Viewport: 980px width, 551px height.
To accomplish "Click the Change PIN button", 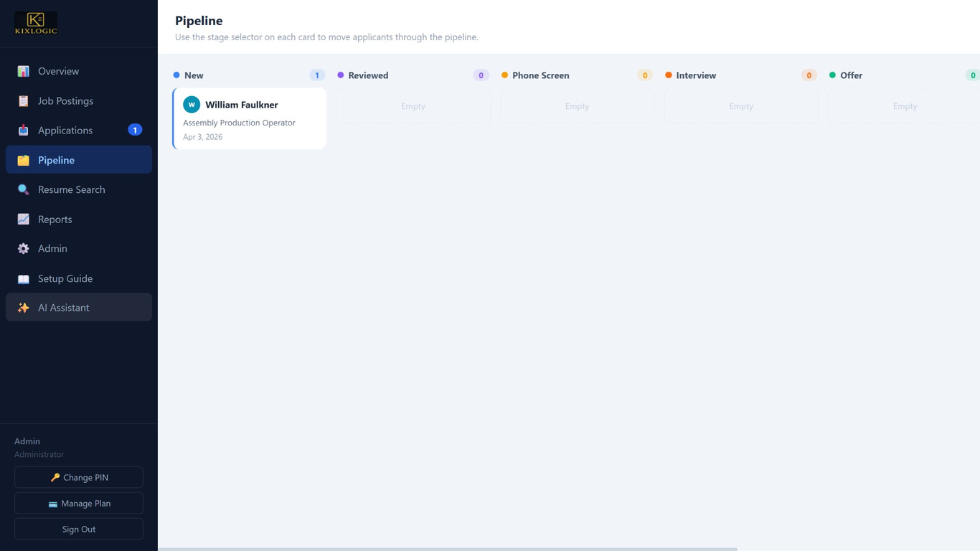I will click(x=79, y=478).
